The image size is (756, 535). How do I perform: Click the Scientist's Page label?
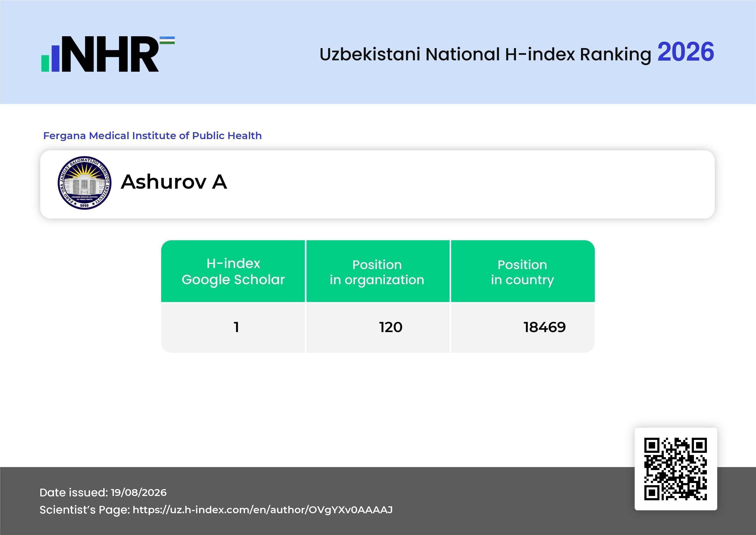pyautogui.click(x=85, y=510)
